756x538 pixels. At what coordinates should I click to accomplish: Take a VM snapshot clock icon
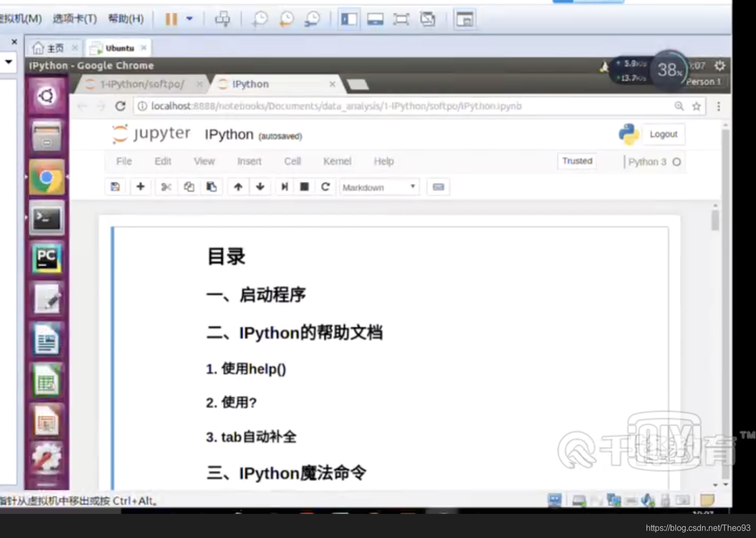260,19
